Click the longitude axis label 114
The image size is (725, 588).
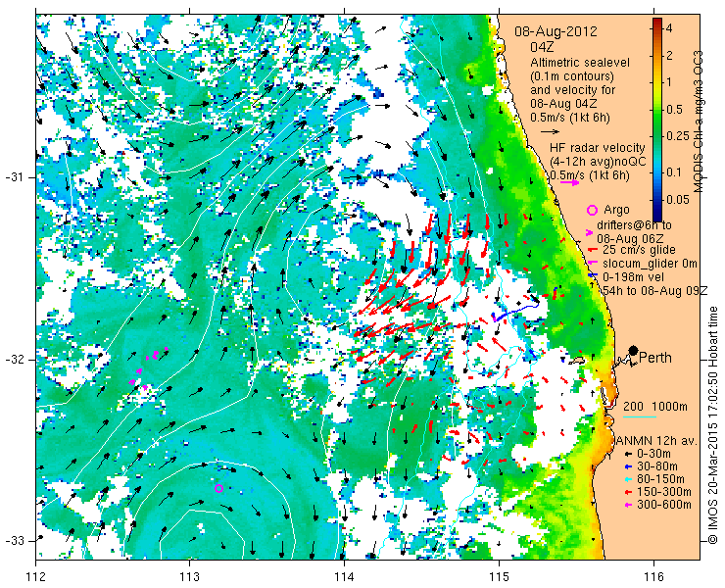pyautogui.click(x=344, y=577)
